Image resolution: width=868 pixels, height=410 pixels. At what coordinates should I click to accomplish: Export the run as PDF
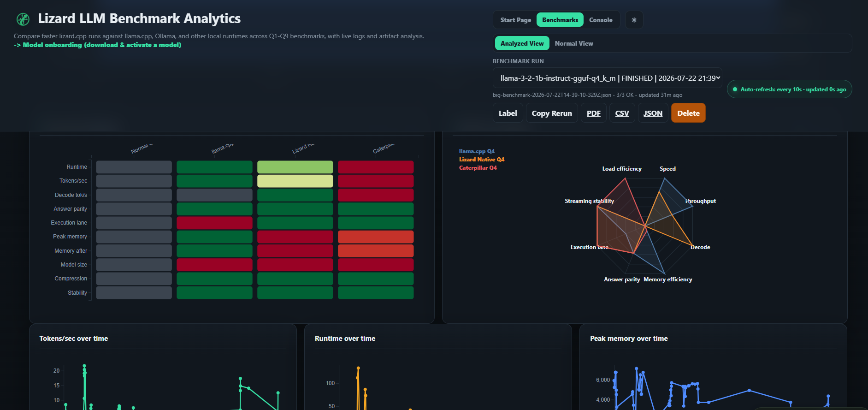[x=593, y=113]
